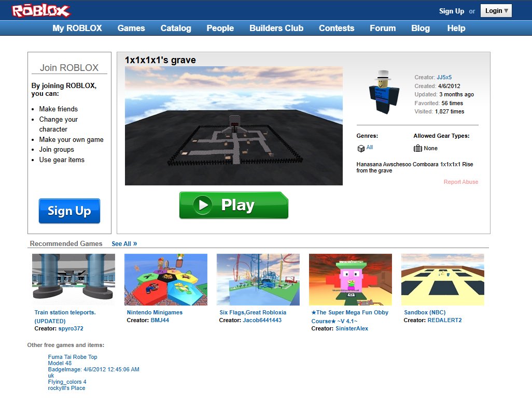Open the Flying_colors 4 link

click(67, 382)
